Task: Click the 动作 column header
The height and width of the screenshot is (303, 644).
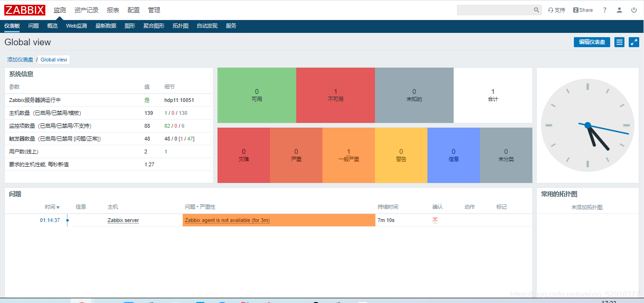Action: click(469, 207)
